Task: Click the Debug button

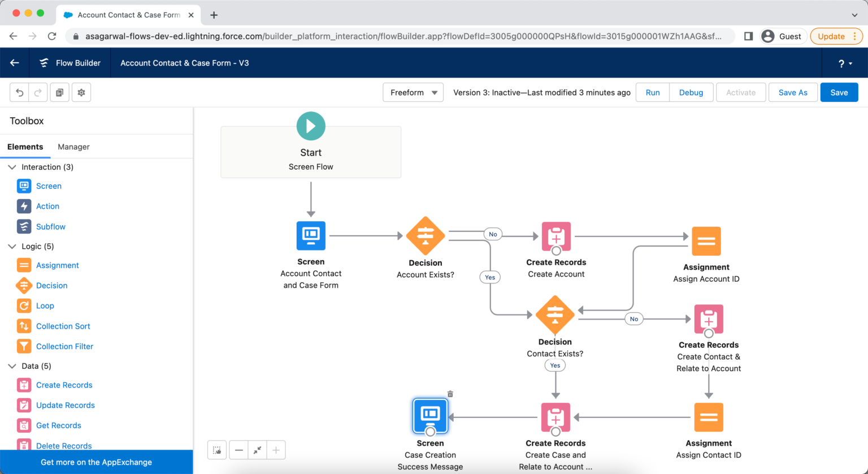Action: (x=691, y=92)
